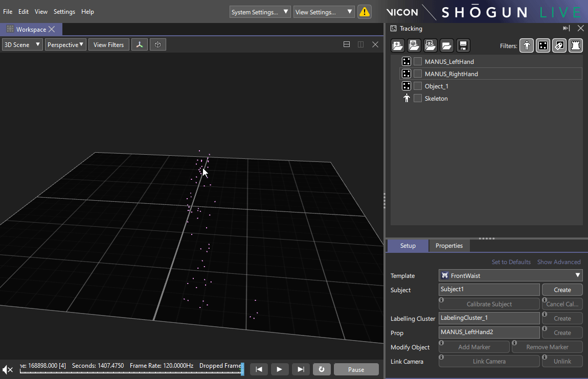The width and height of the screenshot is (588, 379).
Task: Click the open folder icon in Tracking
Action: [x=446, y=46]
